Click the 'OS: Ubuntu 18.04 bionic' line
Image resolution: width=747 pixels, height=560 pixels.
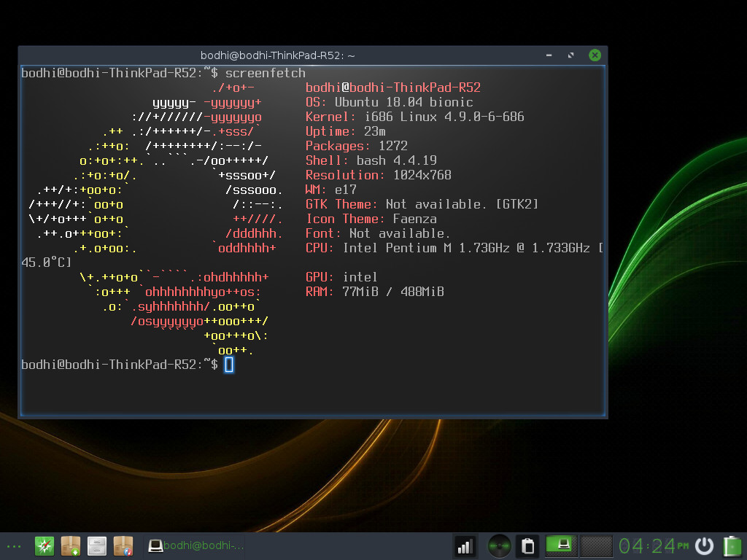coord(390,102)
